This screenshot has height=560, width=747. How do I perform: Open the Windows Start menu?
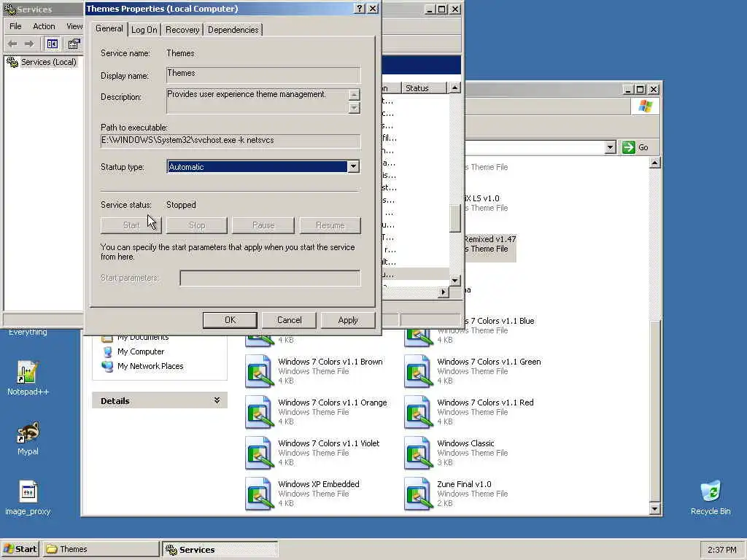(x=20, y=549)
